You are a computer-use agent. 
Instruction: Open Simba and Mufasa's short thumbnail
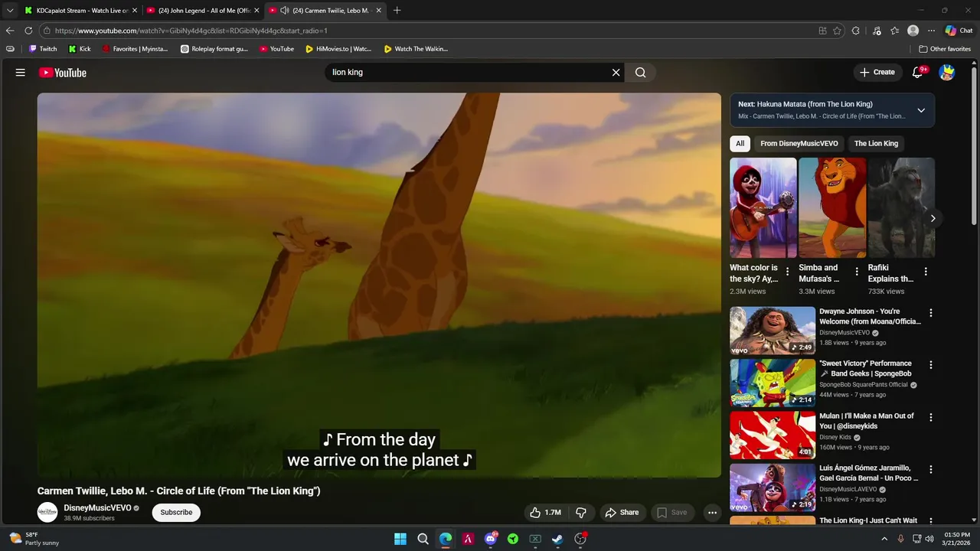pos(832,208)
